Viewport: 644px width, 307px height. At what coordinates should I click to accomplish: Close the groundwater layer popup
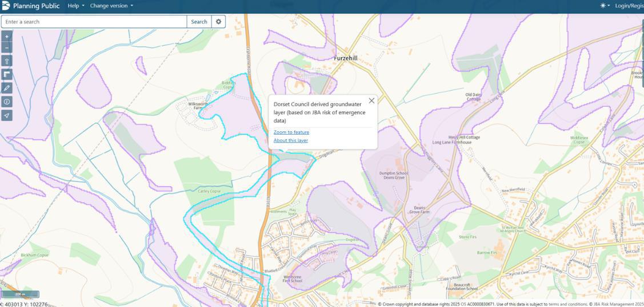pyautogui.click(x=371, y=101)
